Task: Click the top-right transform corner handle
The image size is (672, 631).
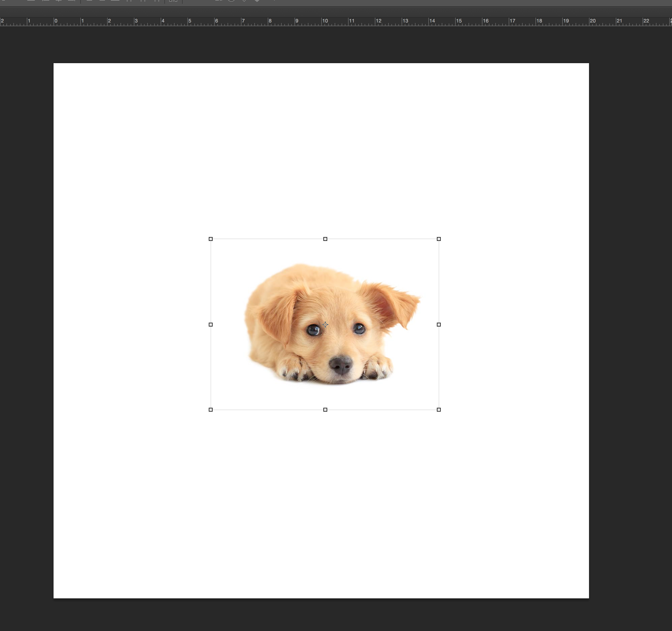Action: click(439, 239)
